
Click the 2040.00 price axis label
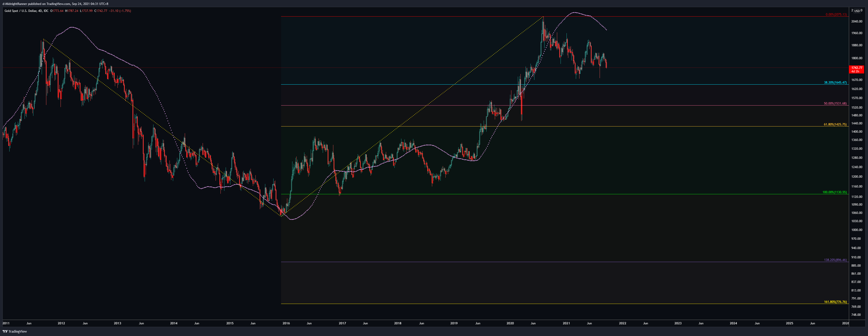coord(857,21)
